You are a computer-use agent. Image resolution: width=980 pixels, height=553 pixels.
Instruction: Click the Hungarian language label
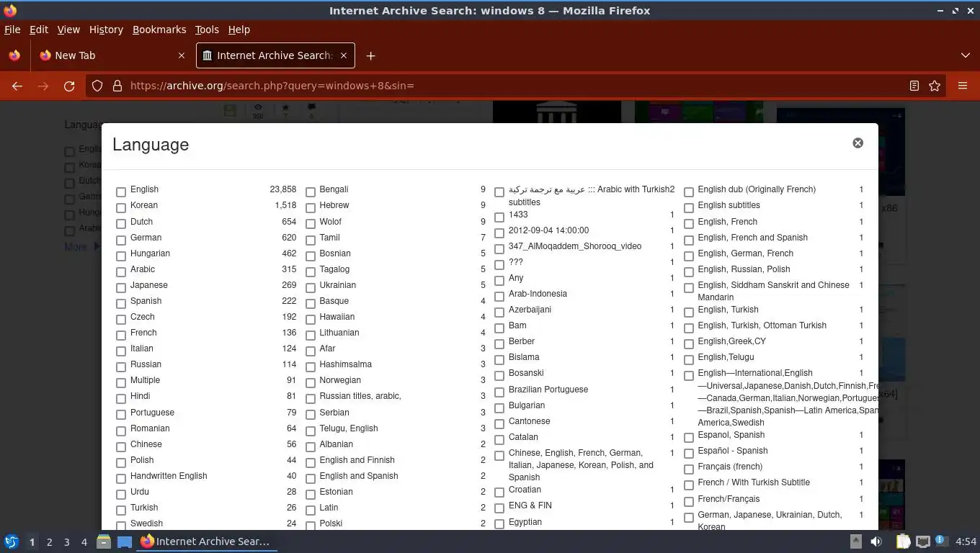point(150,253)
